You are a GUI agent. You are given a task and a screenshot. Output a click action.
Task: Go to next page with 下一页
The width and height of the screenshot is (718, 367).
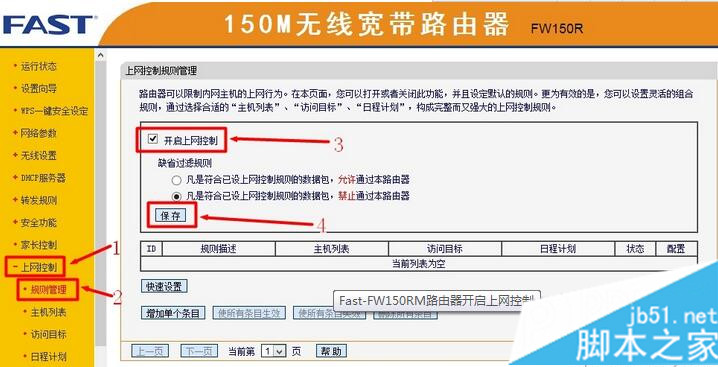(199, 351)
